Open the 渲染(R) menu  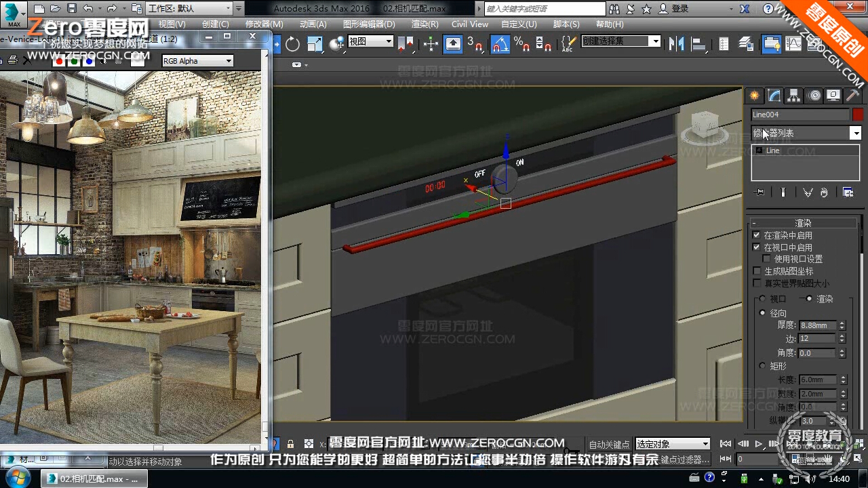425,24
